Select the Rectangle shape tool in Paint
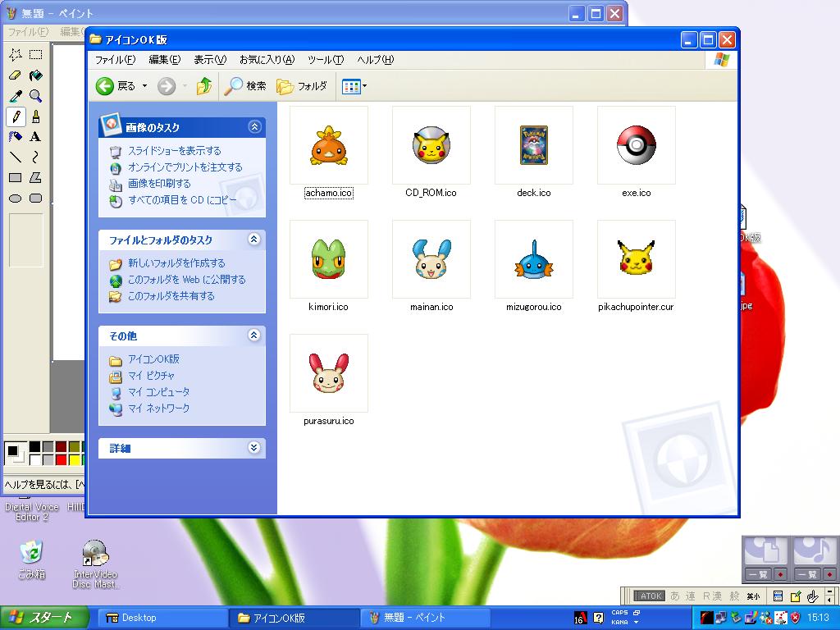Image resolution: width=840 pixels, height=630 pixels. tap(16, 178)
